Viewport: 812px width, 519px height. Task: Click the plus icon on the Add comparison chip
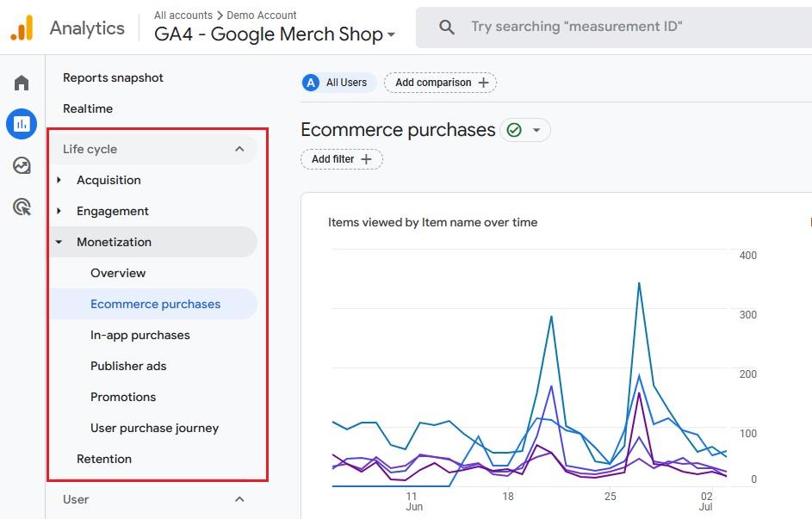point(484,83)
